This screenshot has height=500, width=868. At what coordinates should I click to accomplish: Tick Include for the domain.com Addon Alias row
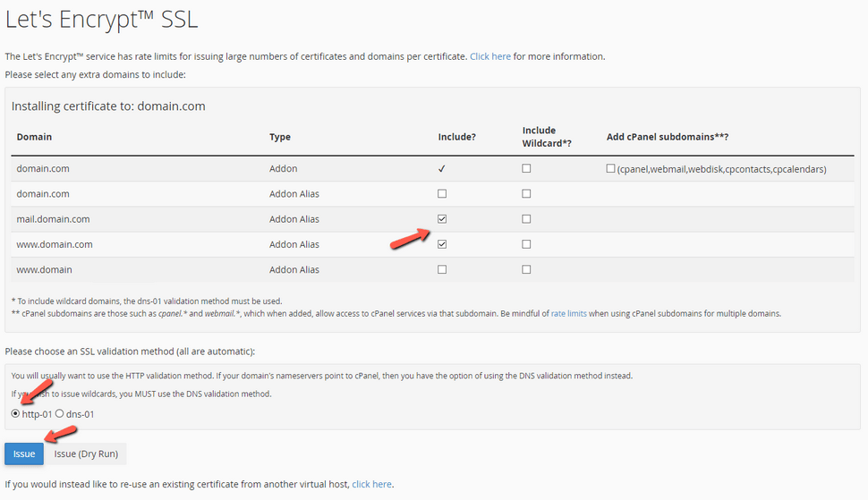(x=442, y=193)
